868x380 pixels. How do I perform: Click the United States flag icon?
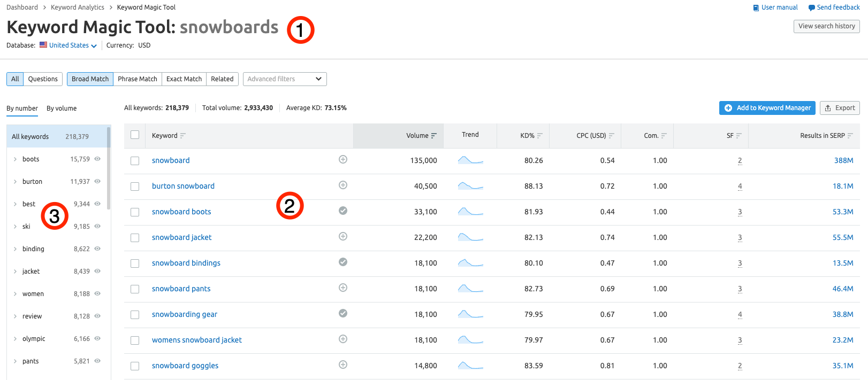[x=43, y=45]
